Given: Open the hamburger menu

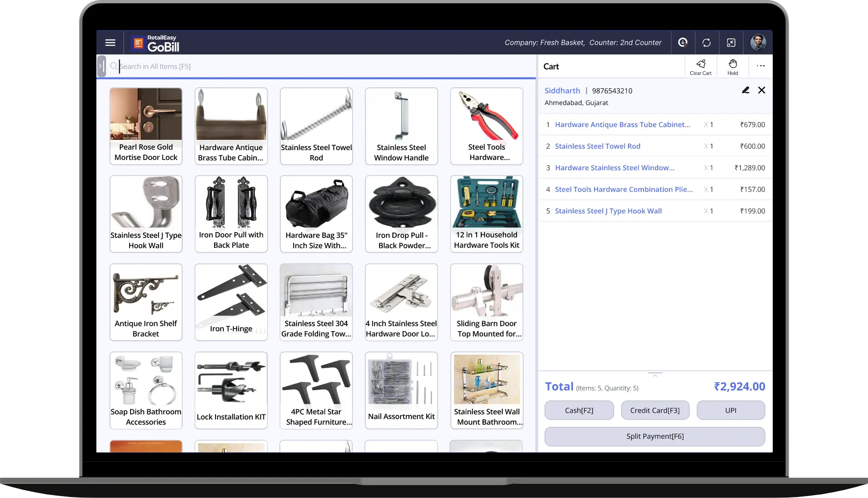Looking at the screenshot, I should 110,42.
